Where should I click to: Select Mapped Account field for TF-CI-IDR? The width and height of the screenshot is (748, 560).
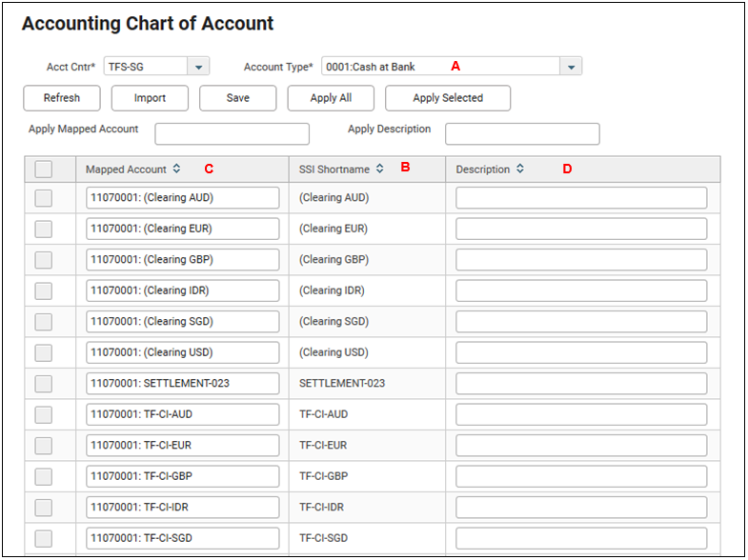[x=182, y=507]
